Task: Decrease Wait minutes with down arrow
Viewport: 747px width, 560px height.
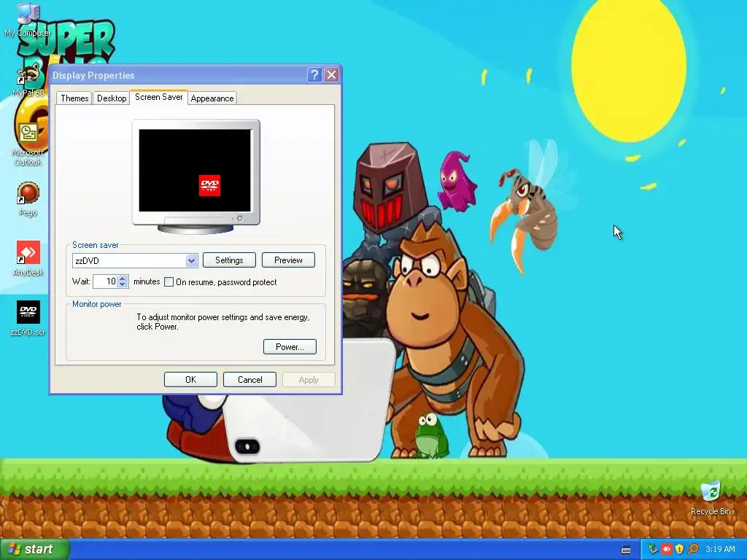Action: click(x=123, y=284)
